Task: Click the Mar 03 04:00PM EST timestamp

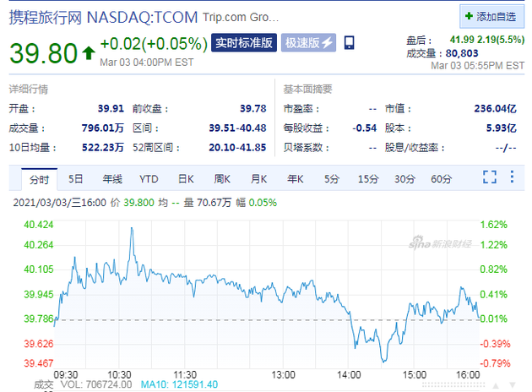Action: 147,63
